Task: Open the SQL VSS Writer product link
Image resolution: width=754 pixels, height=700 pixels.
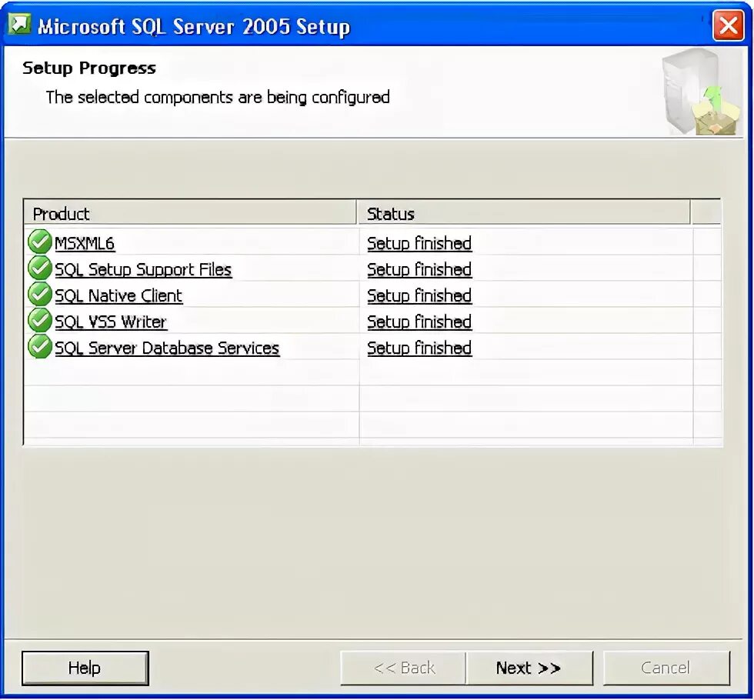Action: coord(111,322)
